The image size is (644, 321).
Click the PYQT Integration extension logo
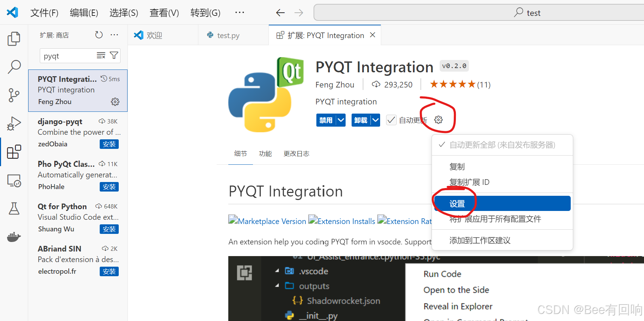(266, 95)
